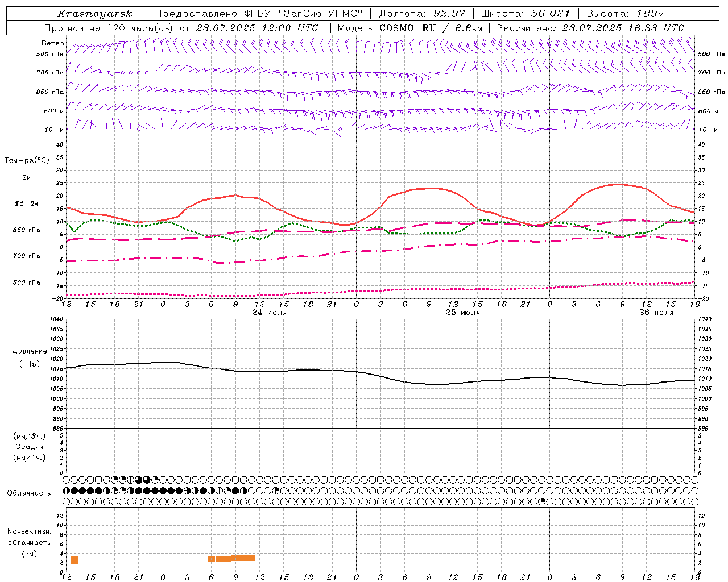
Task: Select the 'Широта: 56.021' header text
Action: [525, 14]
